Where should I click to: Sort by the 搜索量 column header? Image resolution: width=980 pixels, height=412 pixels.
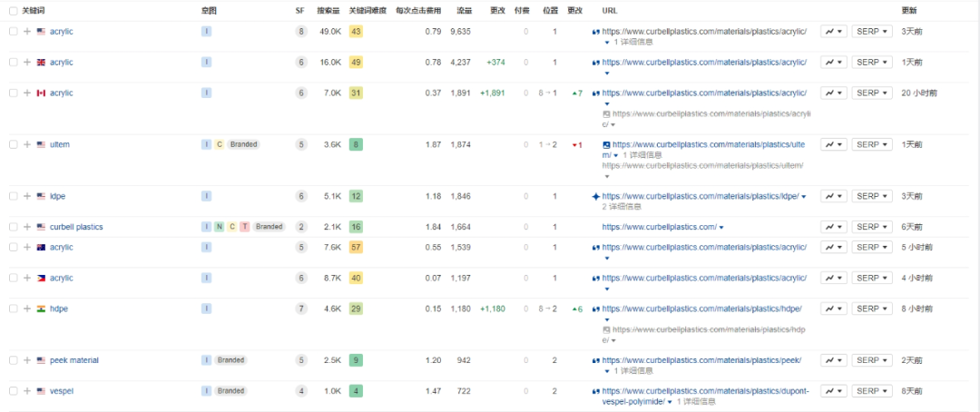click(328, 10)
